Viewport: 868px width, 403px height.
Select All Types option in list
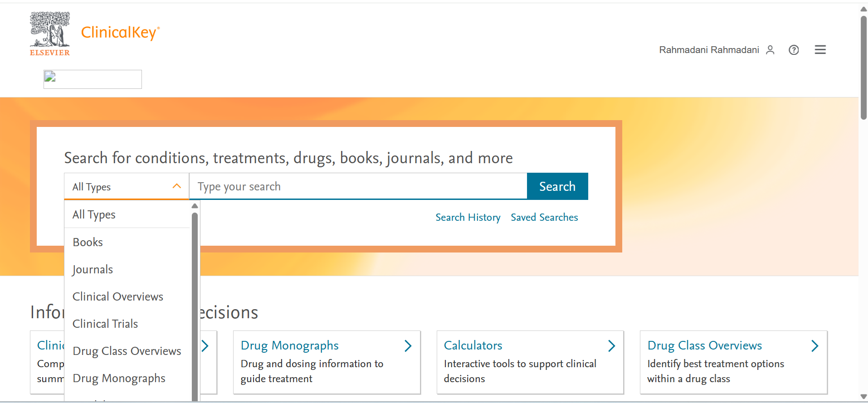click(127, 214)
